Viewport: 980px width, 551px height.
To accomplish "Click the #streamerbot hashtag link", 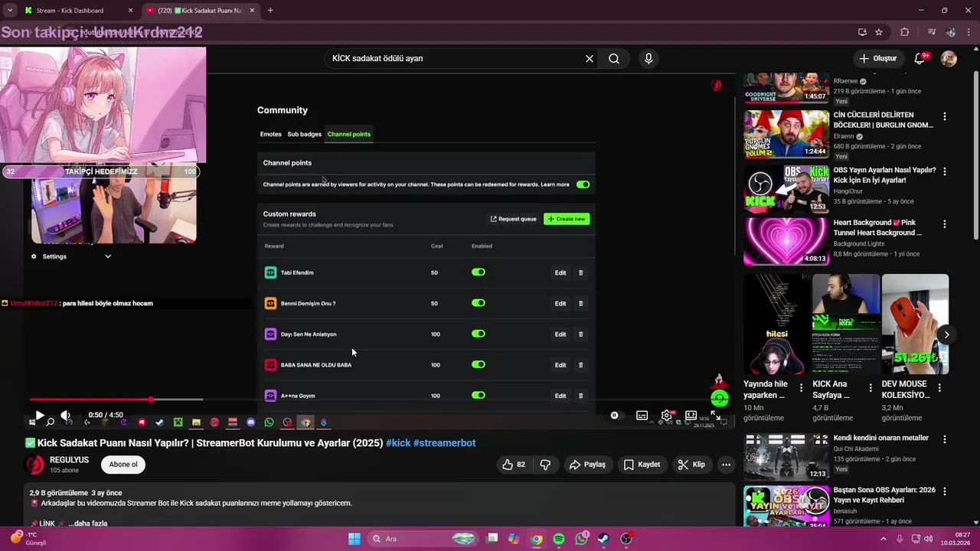I will click(x=445, y=443).
